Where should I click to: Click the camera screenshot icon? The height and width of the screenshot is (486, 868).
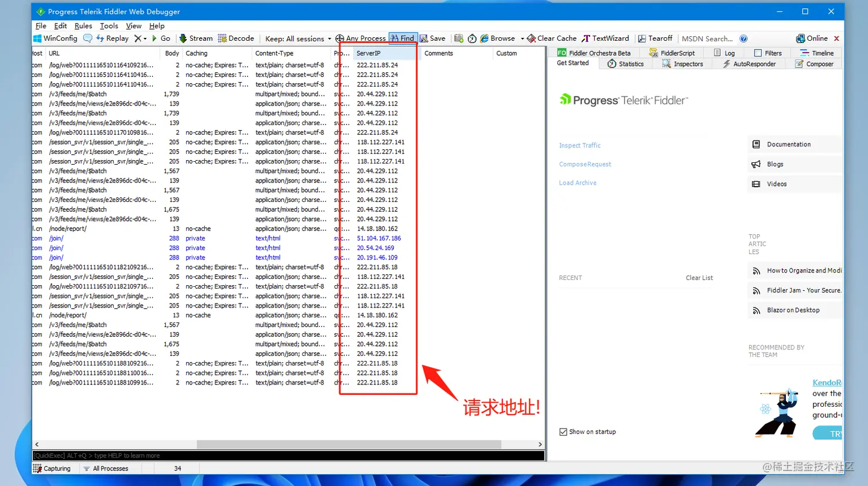459,38
